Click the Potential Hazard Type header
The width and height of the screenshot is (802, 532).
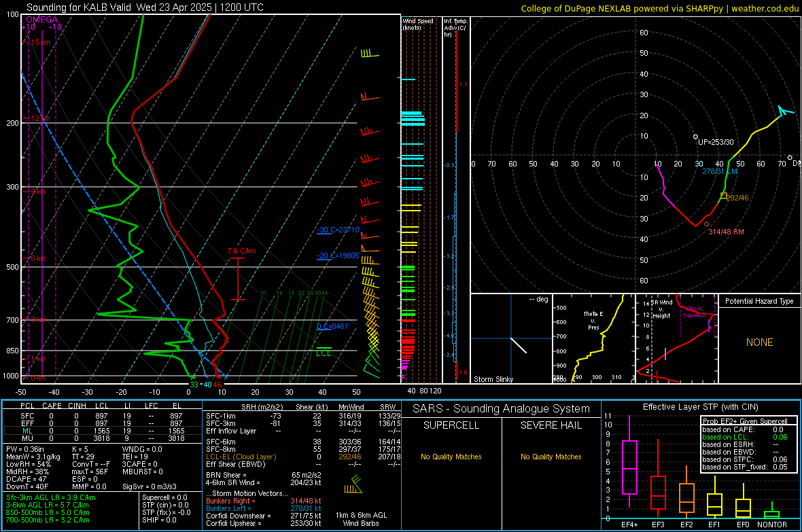click(759, 301)
